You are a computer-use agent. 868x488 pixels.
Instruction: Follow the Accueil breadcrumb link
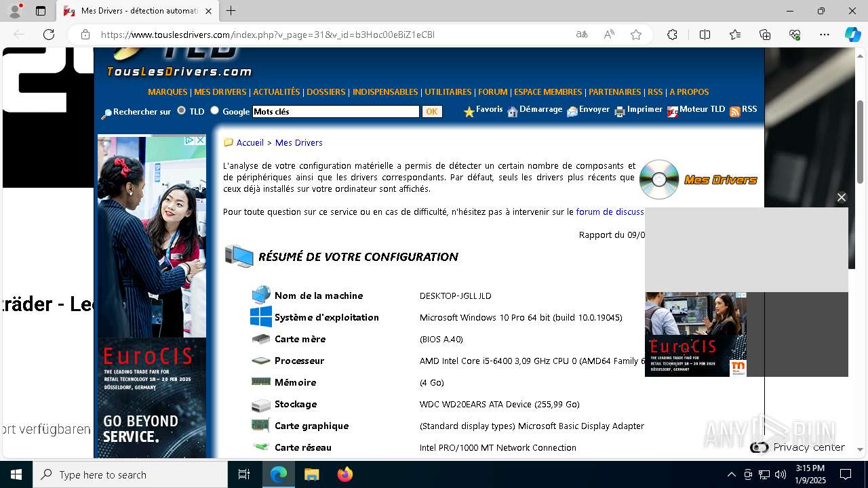click(x=250, y=142)
